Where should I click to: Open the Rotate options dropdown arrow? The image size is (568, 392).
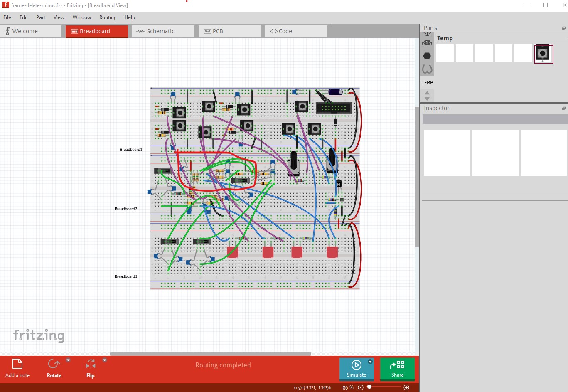coord(68,360)
